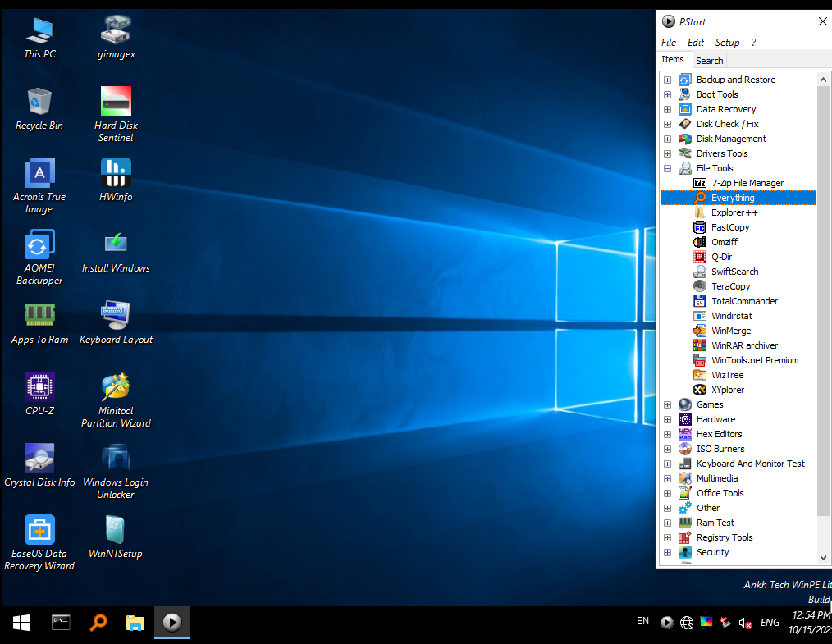Viewport: 832px width, 644px height.
Task: Expand the Registry Tools category
Action: 667,537
